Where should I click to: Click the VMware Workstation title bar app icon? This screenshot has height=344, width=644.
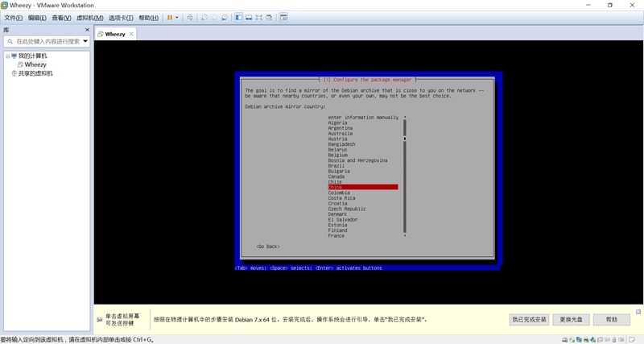(x=5, y=6)
